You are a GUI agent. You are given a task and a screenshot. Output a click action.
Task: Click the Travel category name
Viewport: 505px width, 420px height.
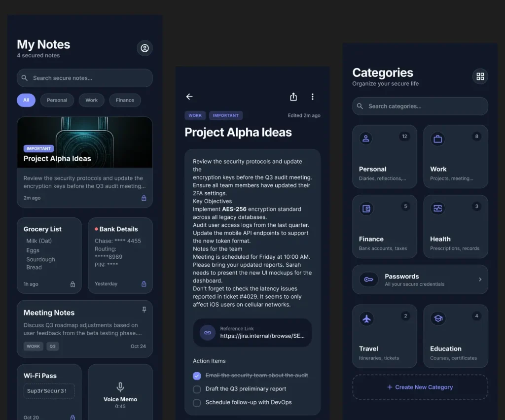pos(368,349)
